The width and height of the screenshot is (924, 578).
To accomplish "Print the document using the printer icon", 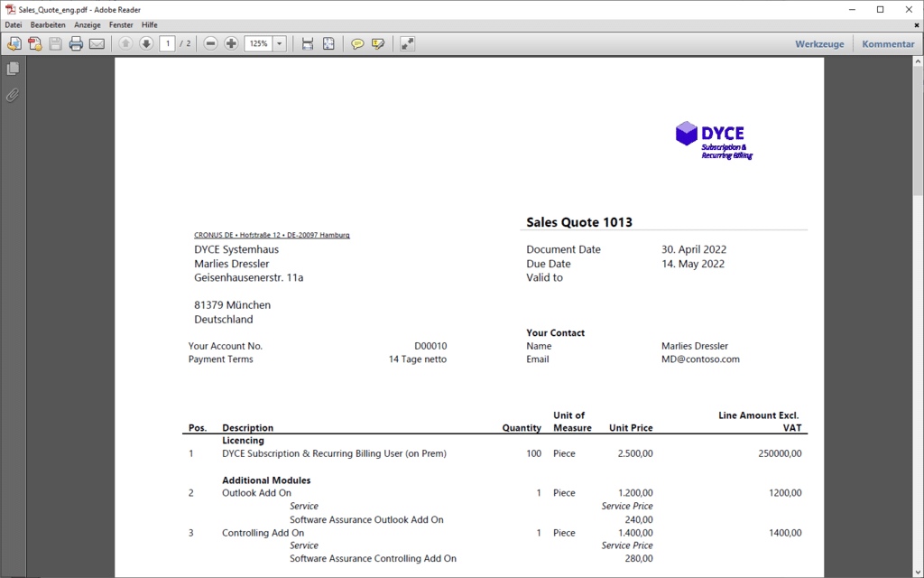I will pos(76,43).
